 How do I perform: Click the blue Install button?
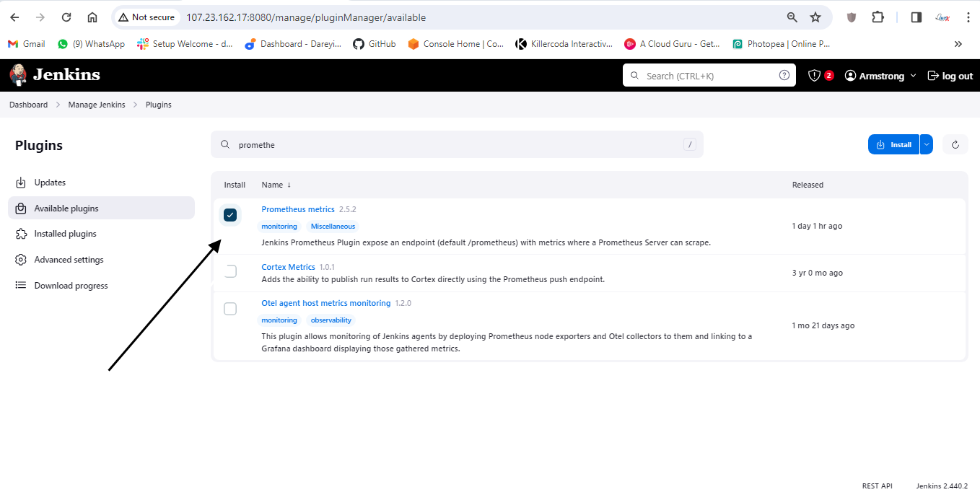[x=893, y=144]
